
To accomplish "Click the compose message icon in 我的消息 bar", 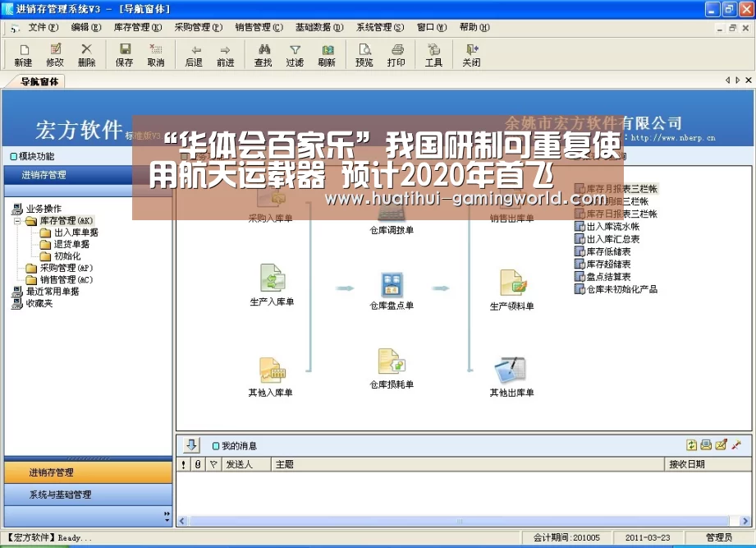I will [x=721, y=444].
